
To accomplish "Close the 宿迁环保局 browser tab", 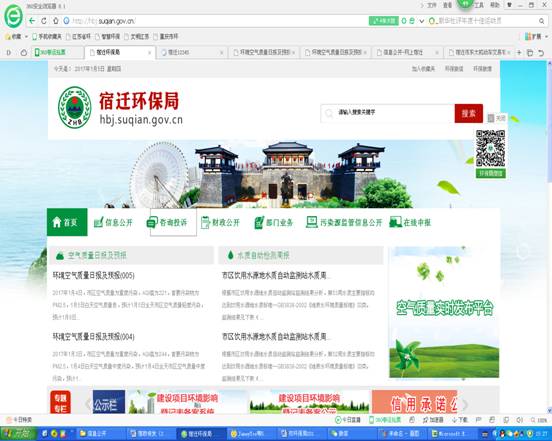I will pos(150,53).
